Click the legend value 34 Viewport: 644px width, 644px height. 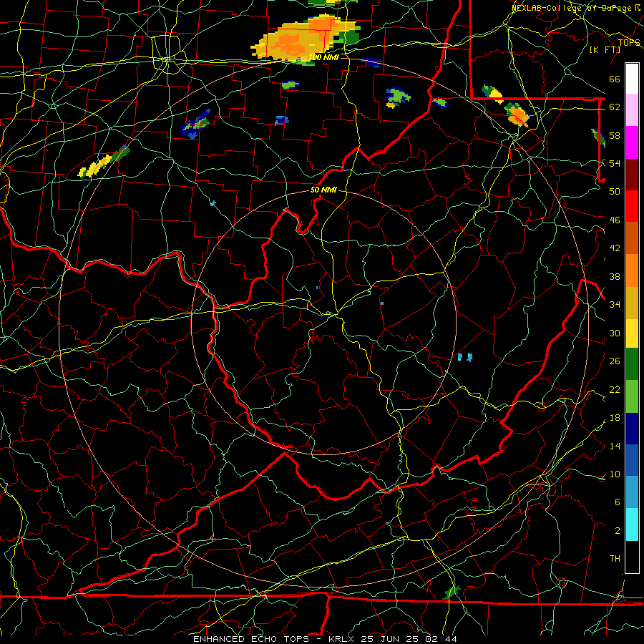coord(614,304)
